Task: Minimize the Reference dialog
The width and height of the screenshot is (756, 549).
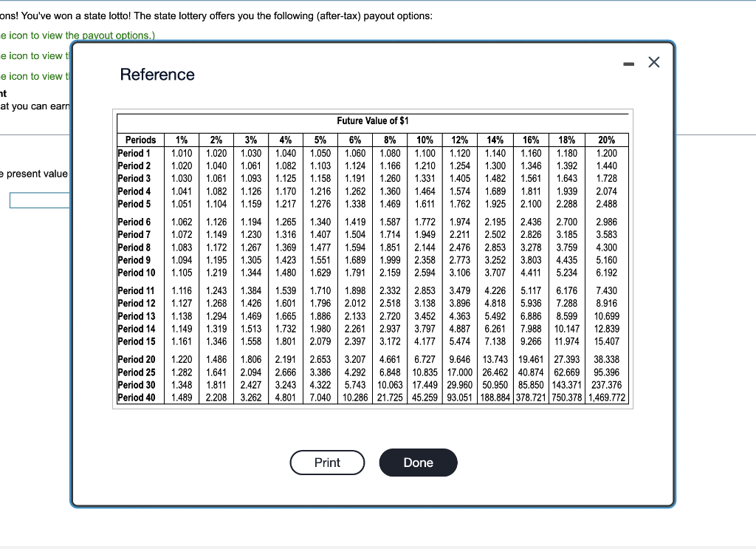Action: [x=628, y=63]
